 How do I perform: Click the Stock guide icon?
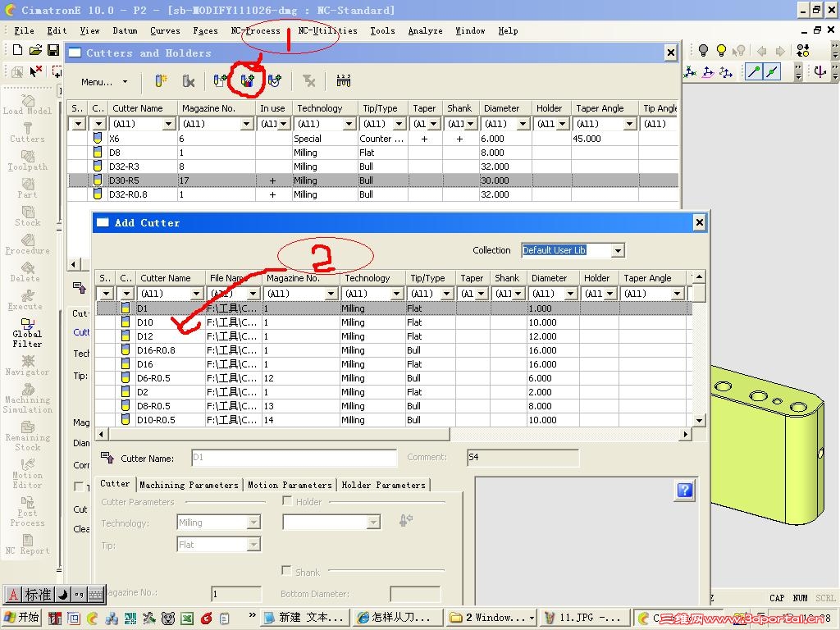point(27,217)
